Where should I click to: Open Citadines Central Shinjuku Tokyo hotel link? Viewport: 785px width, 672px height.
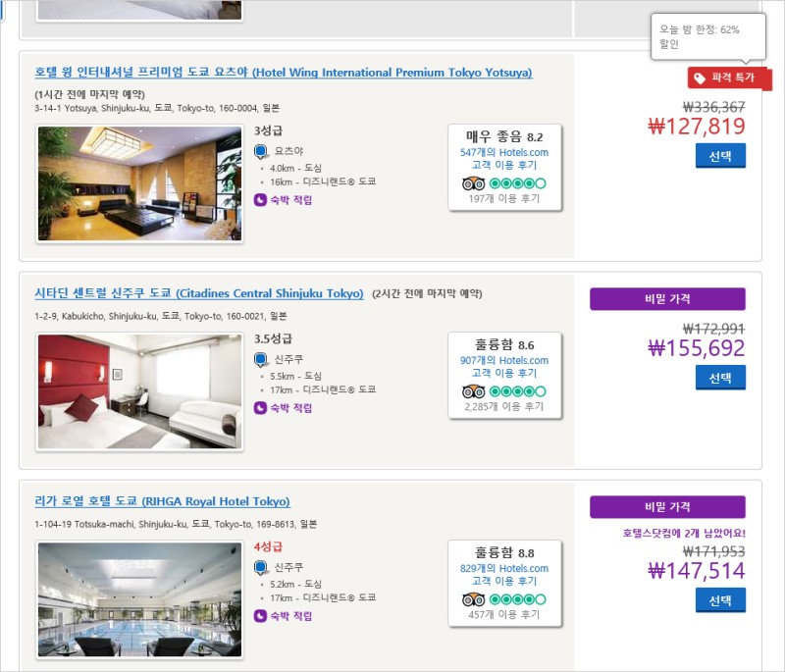point(199,293)
